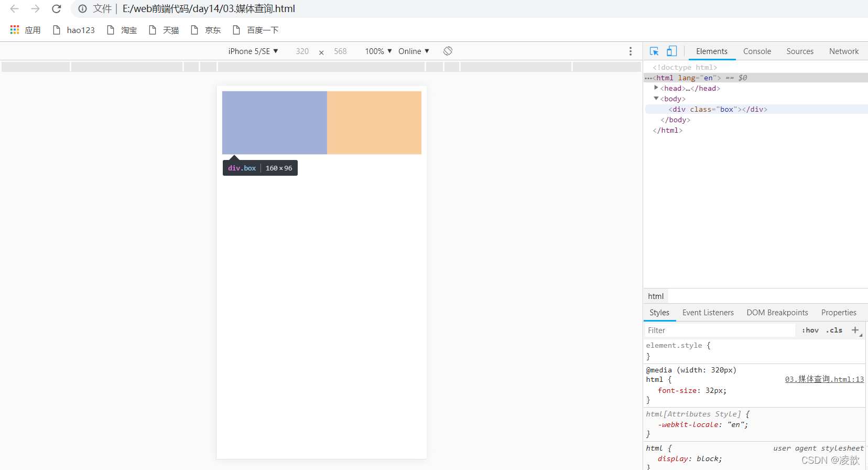868x470 pixels.
Task: Activate the inspect element picker icon
Action: 654,51
